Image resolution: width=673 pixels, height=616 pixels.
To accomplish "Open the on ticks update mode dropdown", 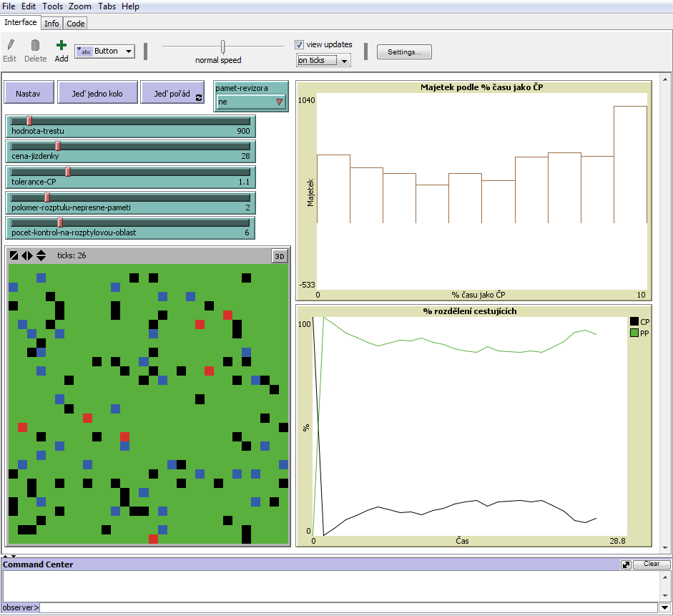I will pos(324,61).
